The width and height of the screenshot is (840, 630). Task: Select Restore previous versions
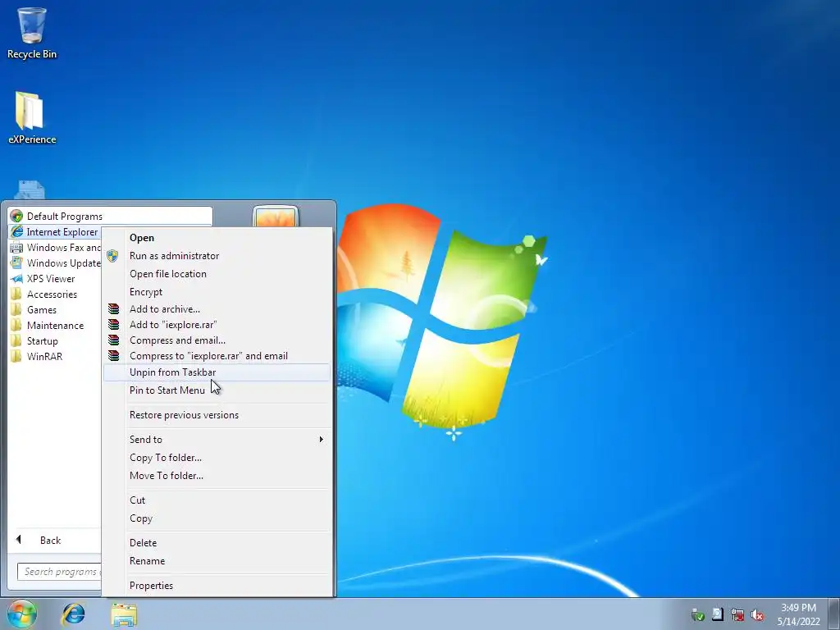[x=217, y=415]
